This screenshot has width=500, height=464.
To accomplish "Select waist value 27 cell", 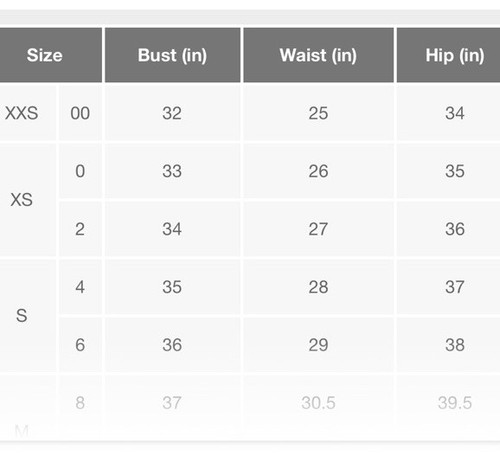I will [318, 229].
